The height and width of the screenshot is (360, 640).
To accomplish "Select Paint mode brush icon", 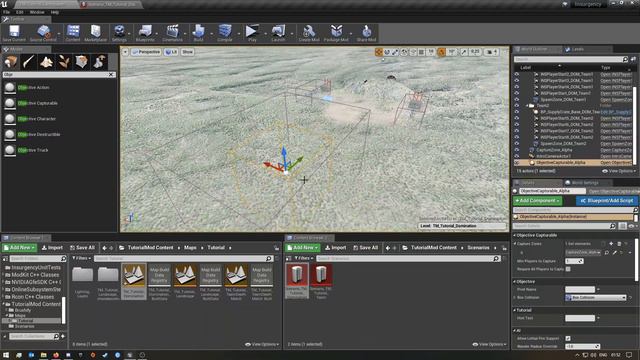I will point(29,62).
